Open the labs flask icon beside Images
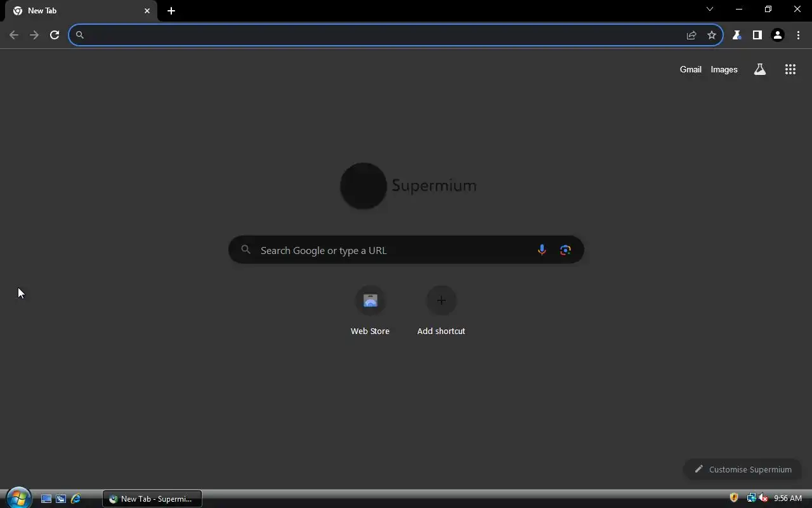The image size is (812, 508). tap(760, 69)
